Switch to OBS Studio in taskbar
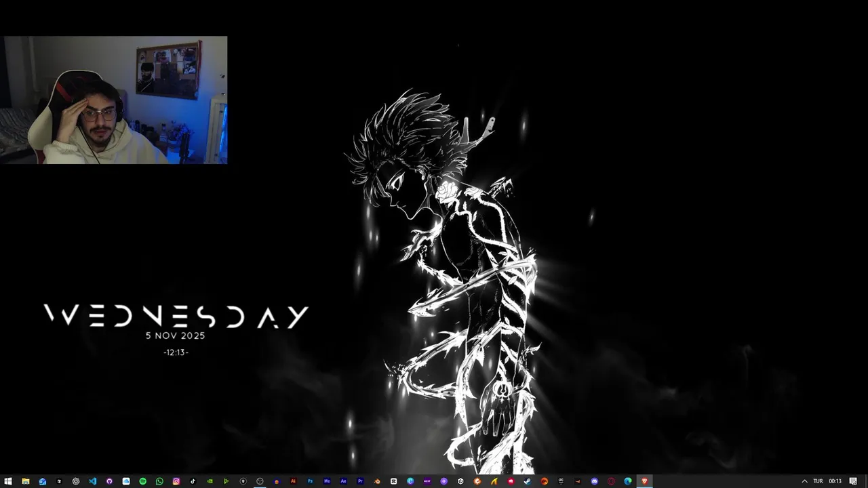The width and height of the screenshot is (868, 488). click(x=260, y=481)
